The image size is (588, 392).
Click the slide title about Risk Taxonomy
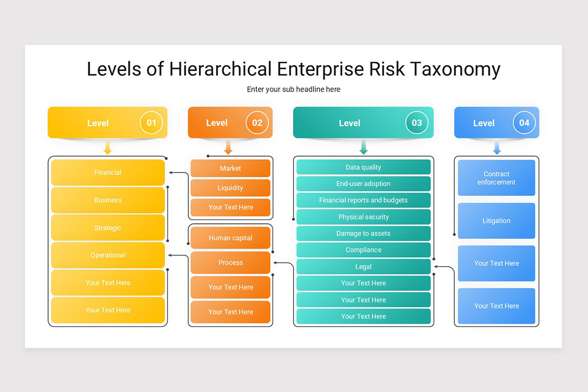coord(294,69)
